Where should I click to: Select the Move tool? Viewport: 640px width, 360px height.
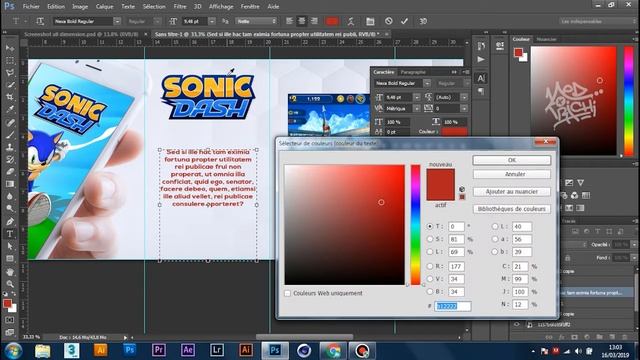[10, 48]
